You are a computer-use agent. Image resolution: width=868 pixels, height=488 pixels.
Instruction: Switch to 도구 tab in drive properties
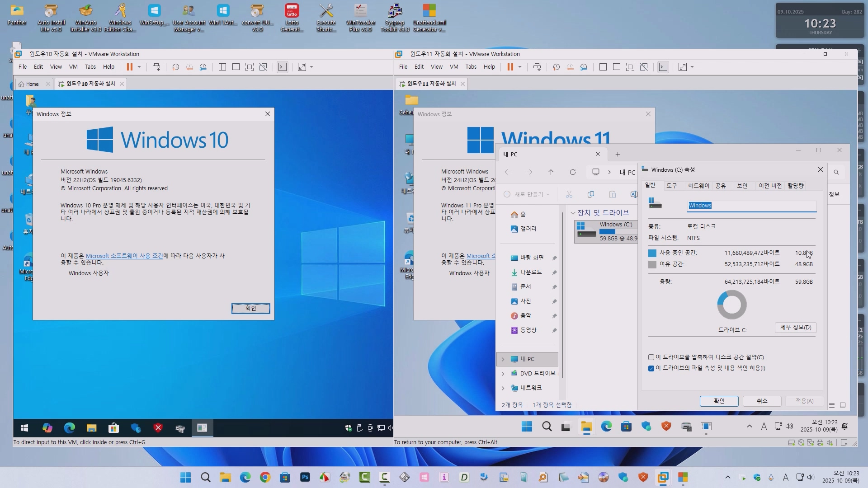coord(671,186)
